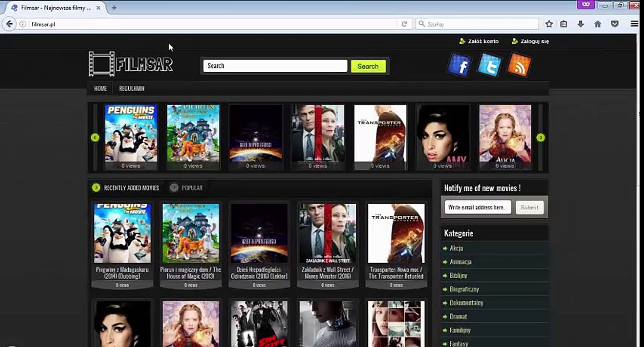Click the Submit email button
644x347 pixels.
[x=529, y=207]
